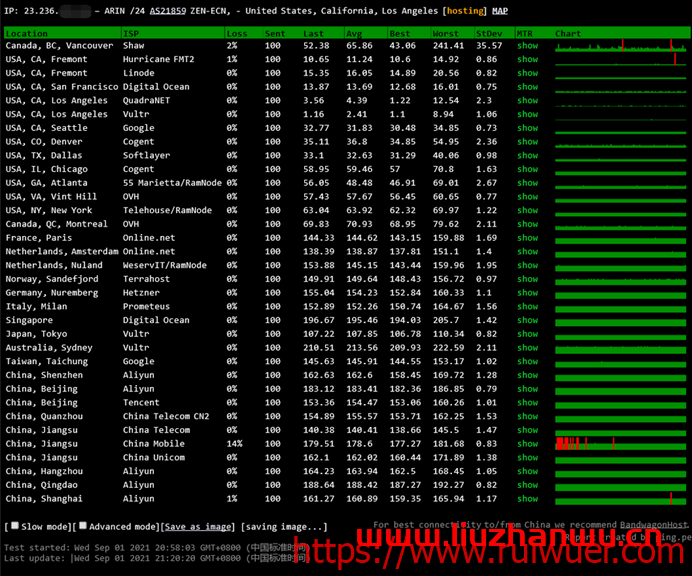Show MTR for Singapore Digital Ocean row
Screen dimensions: 692x576
click(x=527, y=321)
